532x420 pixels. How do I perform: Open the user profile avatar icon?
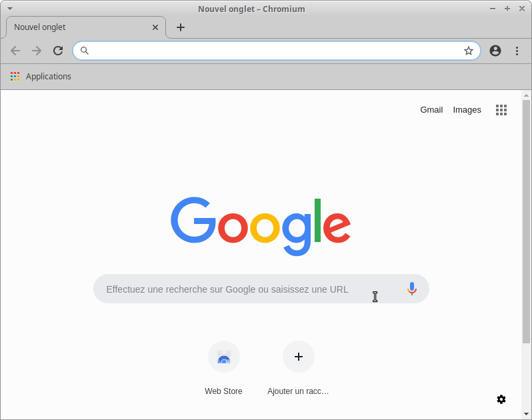(495, 51)
